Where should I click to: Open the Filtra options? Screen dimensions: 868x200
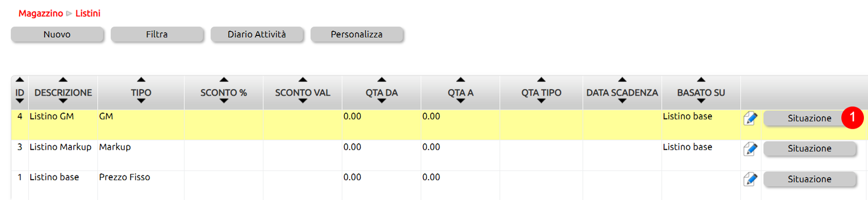point(157,34)
